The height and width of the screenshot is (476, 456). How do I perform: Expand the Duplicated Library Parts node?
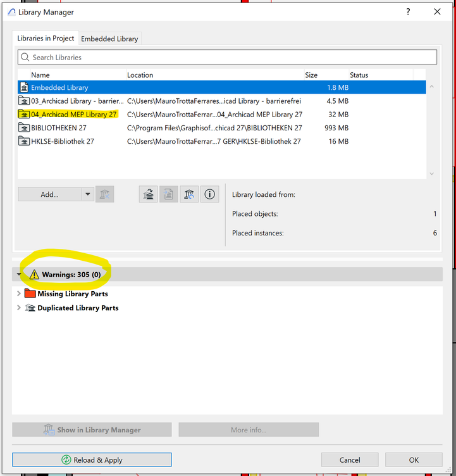click(18, 308)
